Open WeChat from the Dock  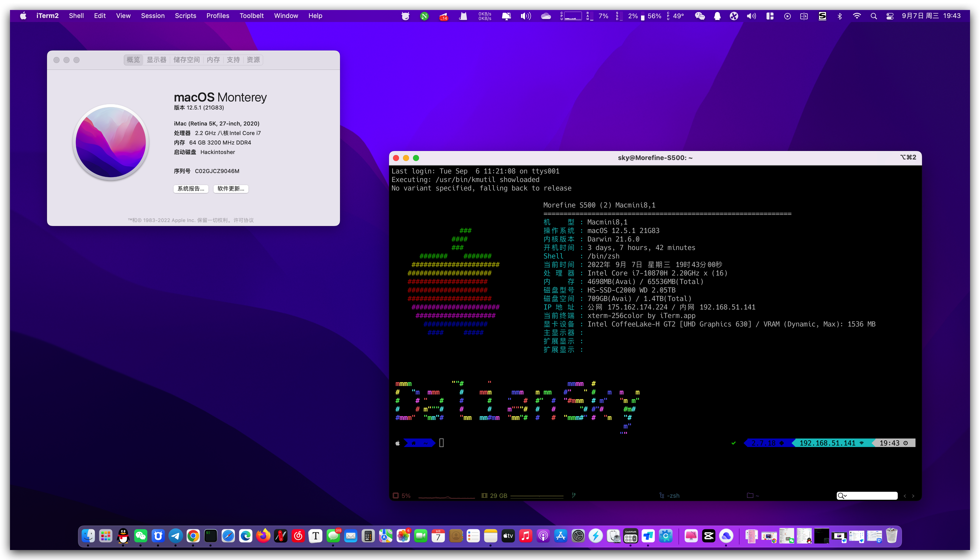(140, 536)
